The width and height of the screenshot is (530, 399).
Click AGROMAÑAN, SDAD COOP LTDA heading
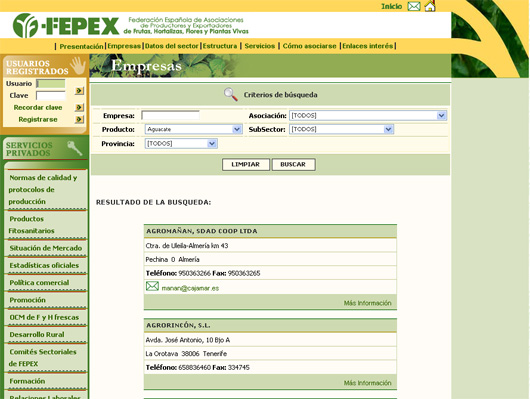202,231
